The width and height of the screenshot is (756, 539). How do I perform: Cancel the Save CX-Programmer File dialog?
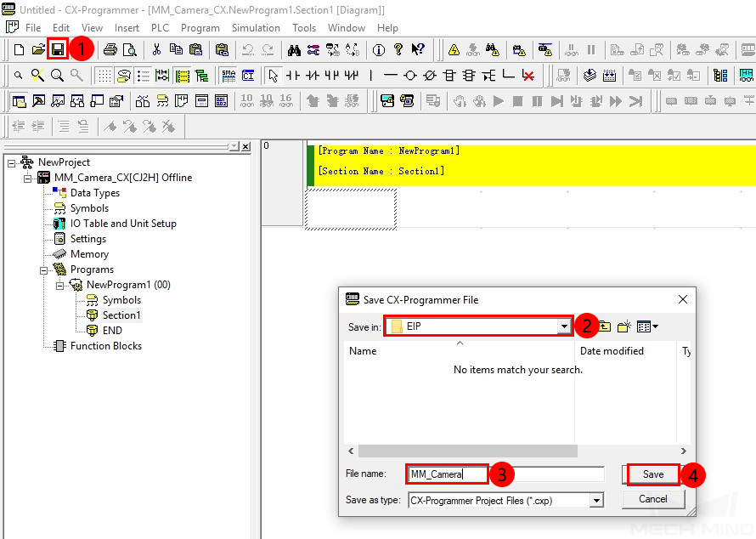click(653, 499)
